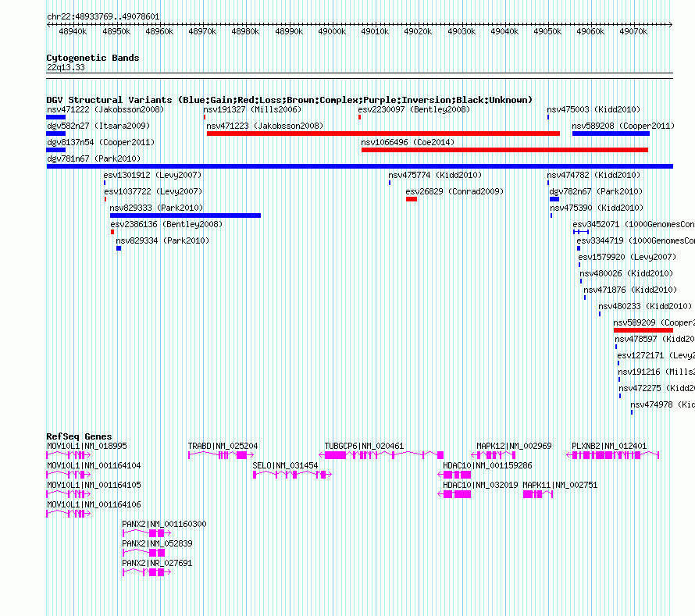Image resolution: width=695 pixels, height=616 pixels.
Task: Click the 48940k ruler tick label
Action: tap(73, 31)
